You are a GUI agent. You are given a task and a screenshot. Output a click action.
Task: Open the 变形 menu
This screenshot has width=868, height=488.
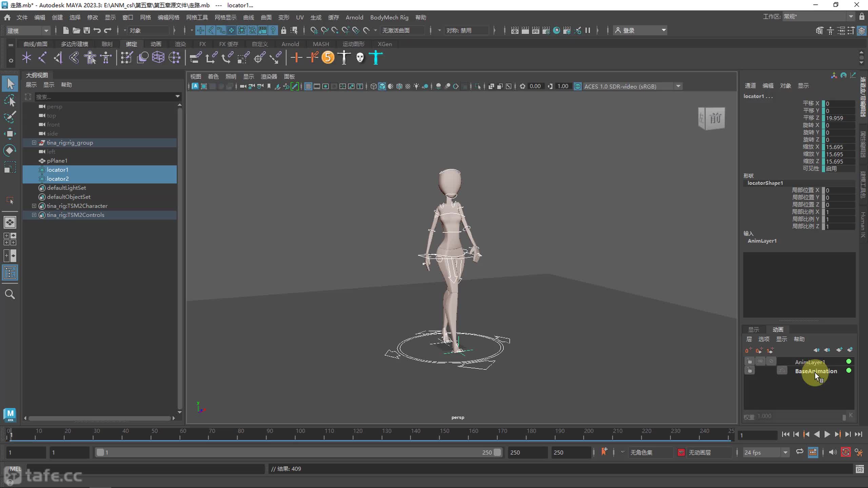tap(284, 17)
